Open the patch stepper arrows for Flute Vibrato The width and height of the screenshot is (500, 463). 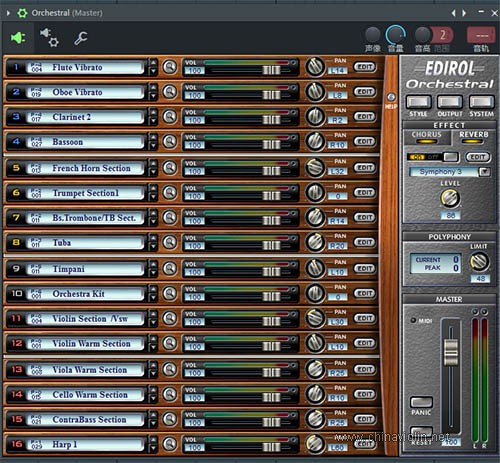point(153,67)
